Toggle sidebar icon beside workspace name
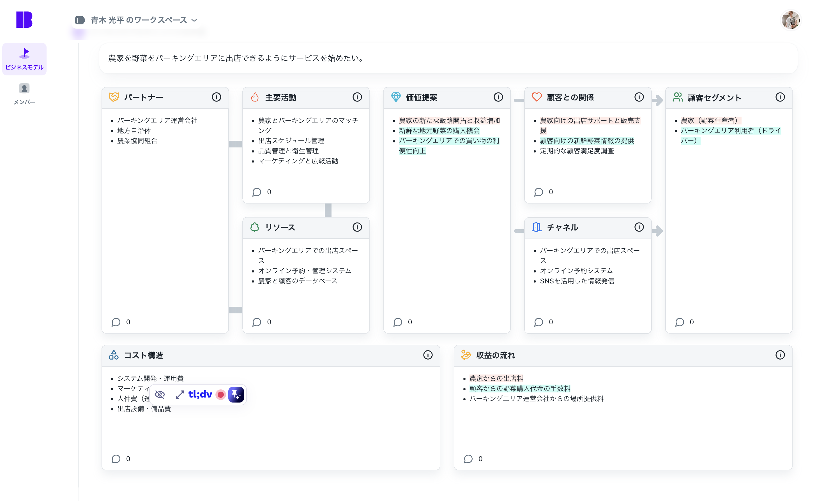This screenshot has height=504, width=824. pyautogui.click(x=80, y=20)
